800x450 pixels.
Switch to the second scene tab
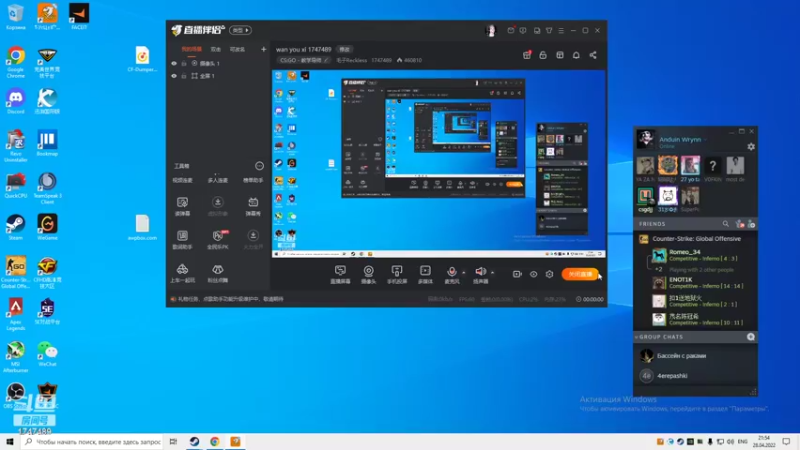pos(216,49)
